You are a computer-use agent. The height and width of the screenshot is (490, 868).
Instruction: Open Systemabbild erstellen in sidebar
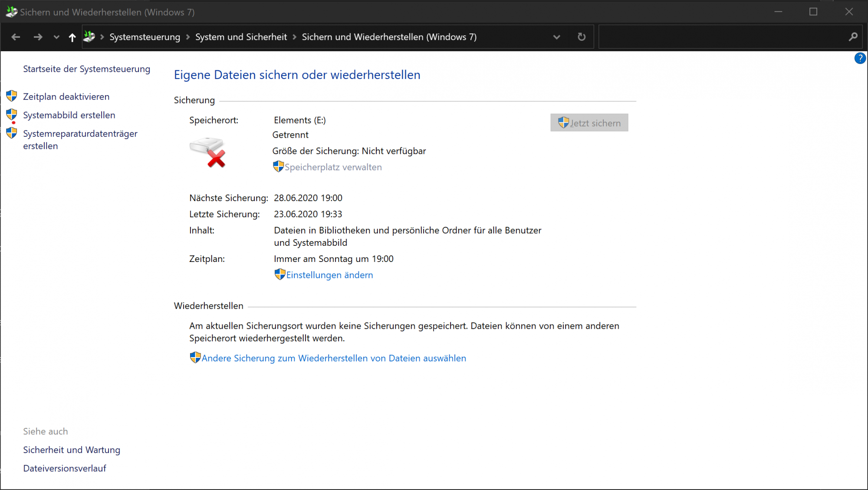point(69,115)
